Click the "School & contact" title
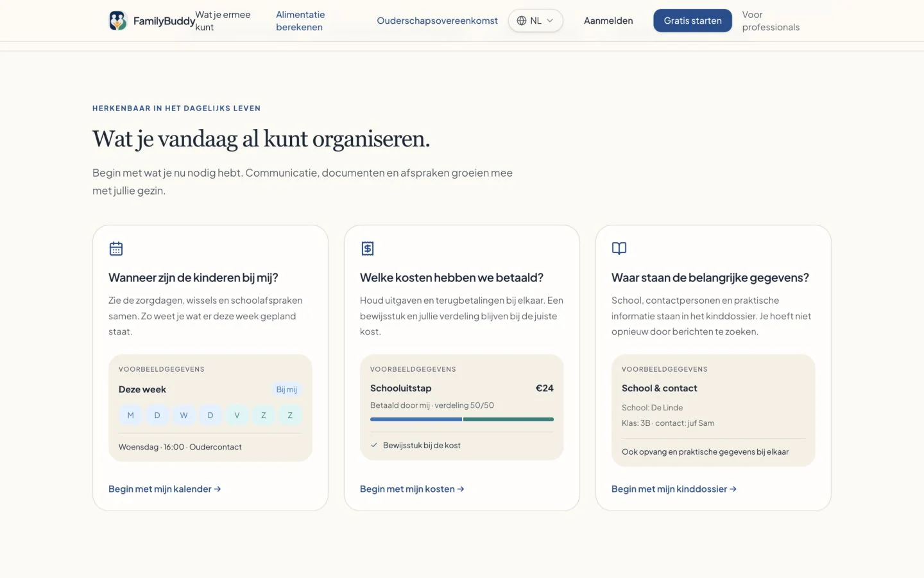Screen dimensions: 924x578 tap(660, 388)
